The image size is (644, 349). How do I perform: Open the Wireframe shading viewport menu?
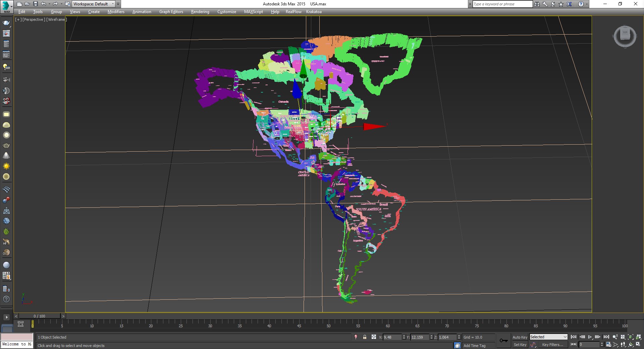[x=56, y=19]
